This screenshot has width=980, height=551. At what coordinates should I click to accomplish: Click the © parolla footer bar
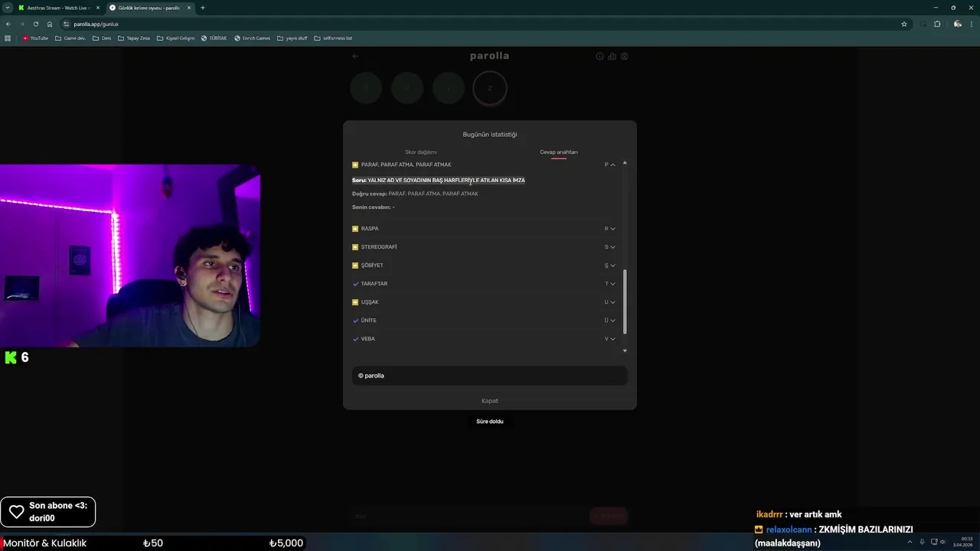[x=490, y=376]
